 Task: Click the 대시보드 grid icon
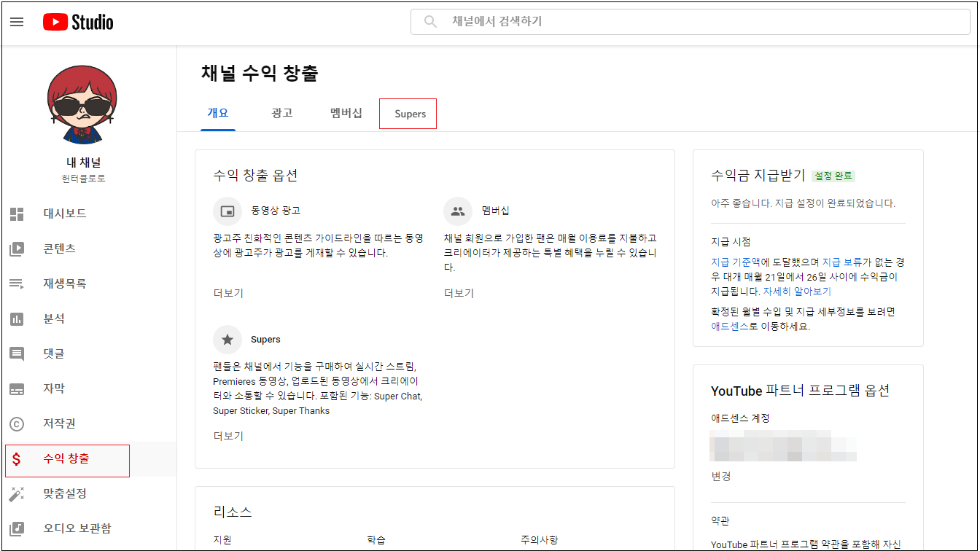(17, 214)
